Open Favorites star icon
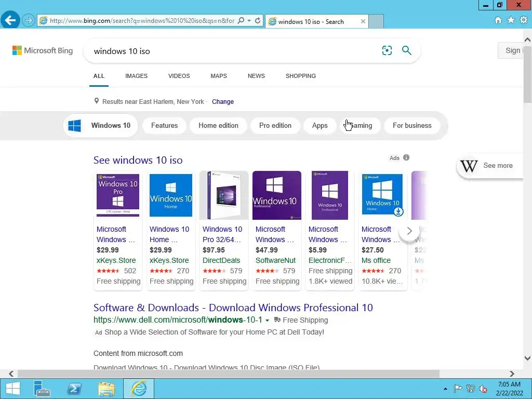532x399 pixels. click(511, 20)
